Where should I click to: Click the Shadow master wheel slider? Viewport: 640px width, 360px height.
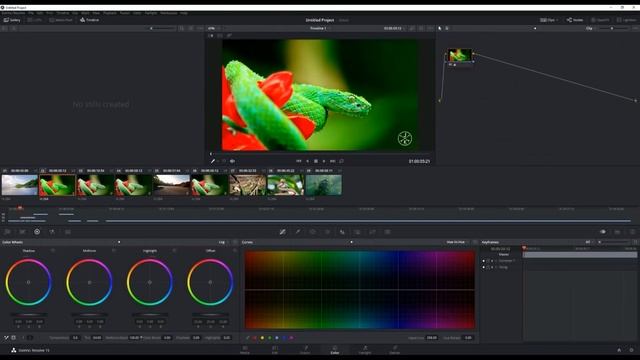point(29,315)
